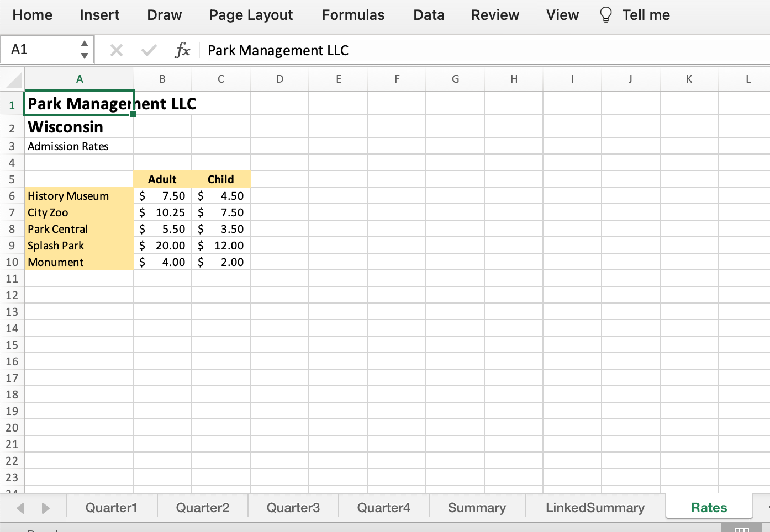Click the sheet scroll left arrow

[x=20, y=508]
